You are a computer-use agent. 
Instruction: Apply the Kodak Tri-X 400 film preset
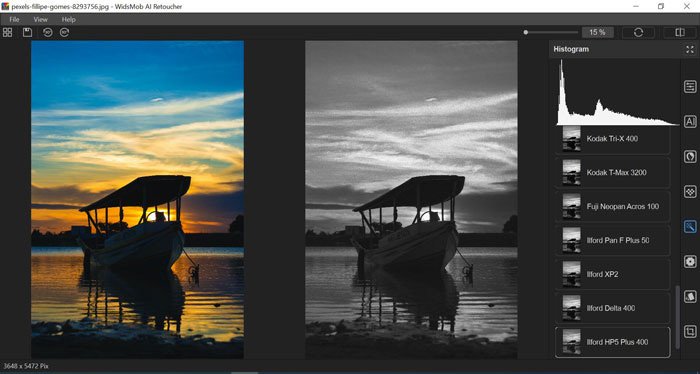click(612, 139)
